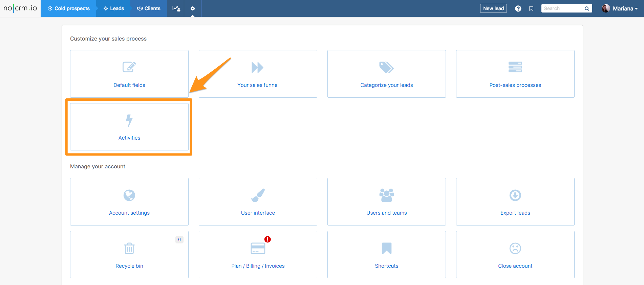Image resolution: width=644 pixels, height=285 pixels.
Task: Go to the Leads tab
Action: (114, 8)
